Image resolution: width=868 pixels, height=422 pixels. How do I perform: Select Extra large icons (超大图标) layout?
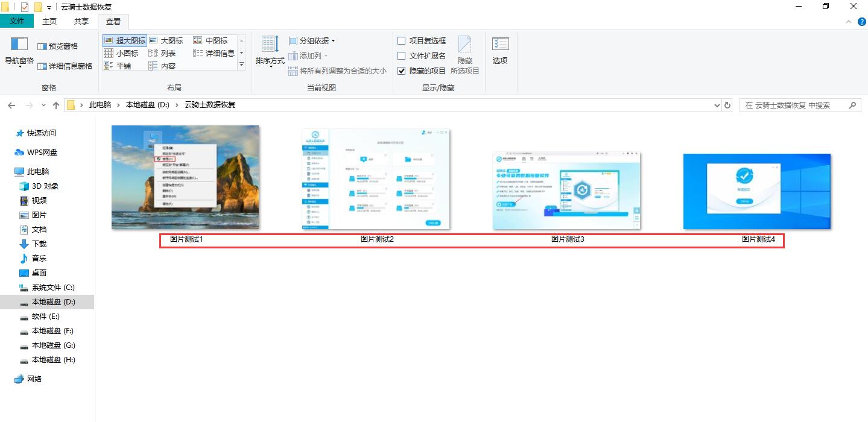[125, 40]
